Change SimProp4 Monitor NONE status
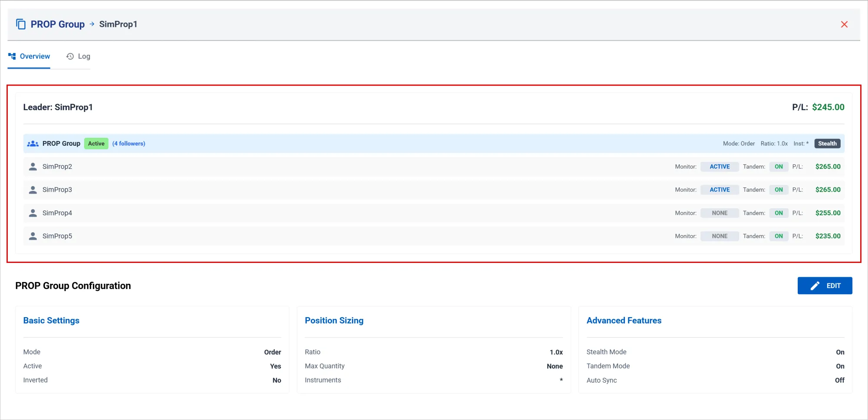The width and height of the screenshot is (868, 420). 719,213
